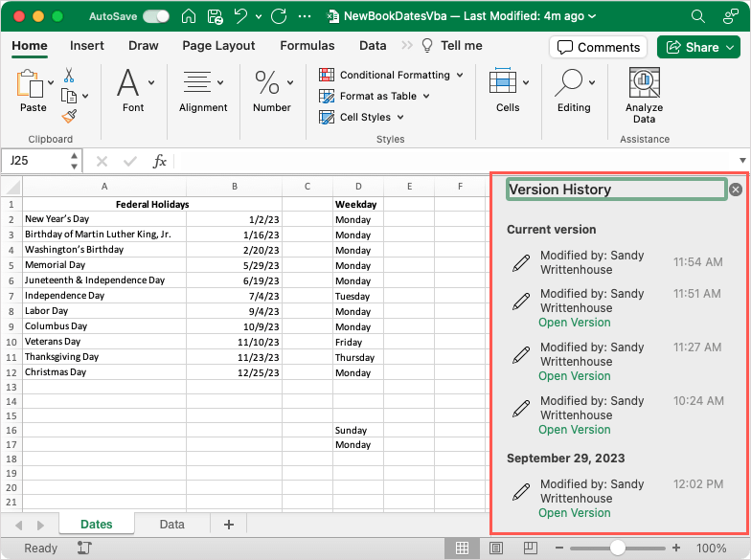Viewport: 751px width, 560px height.
Task: Switch to Page Layout view icon
Action: [x=495, y=549]
